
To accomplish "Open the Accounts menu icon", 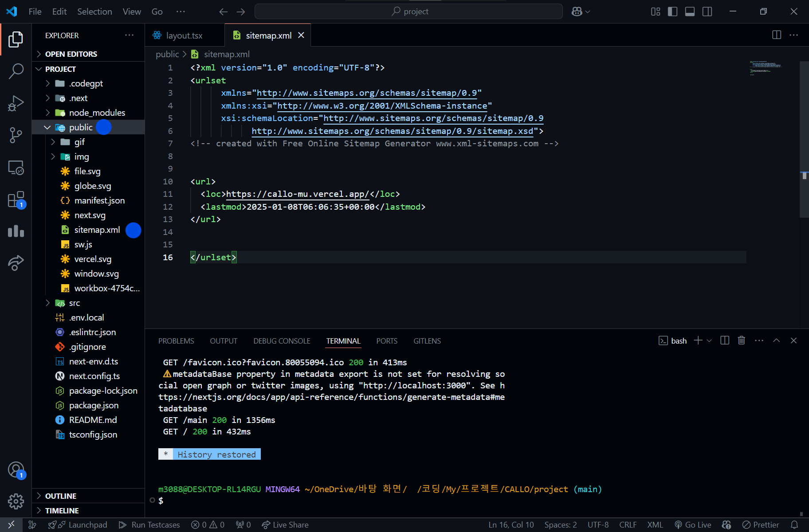I will 16,470.
